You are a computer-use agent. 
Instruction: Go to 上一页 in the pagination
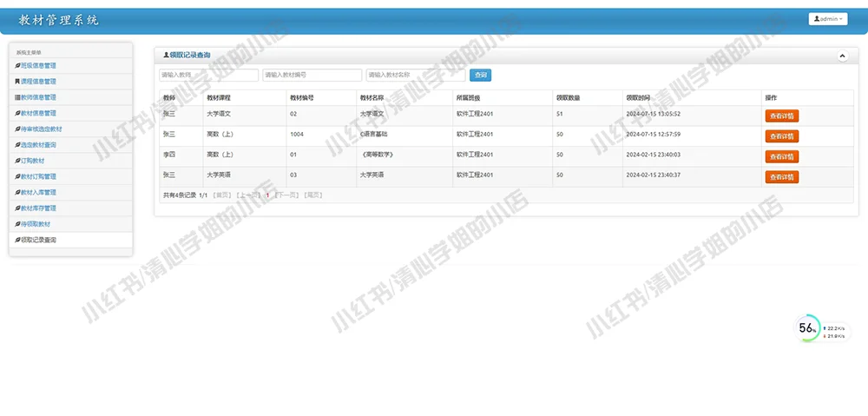tap(248, 195)
